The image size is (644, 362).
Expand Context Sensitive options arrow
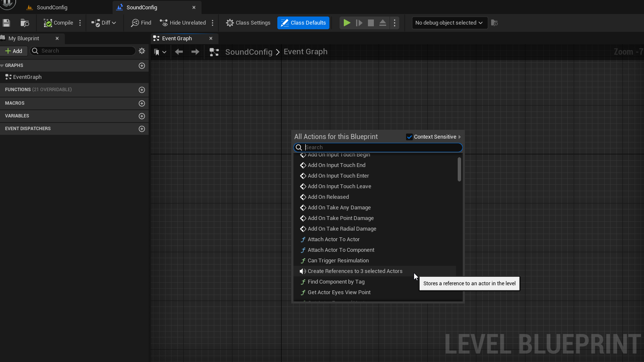point(460,137)
